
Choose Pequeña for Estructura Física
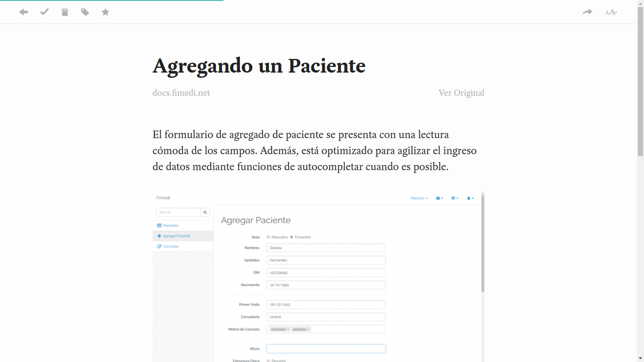pyautogui.click(x=269, y=360)
